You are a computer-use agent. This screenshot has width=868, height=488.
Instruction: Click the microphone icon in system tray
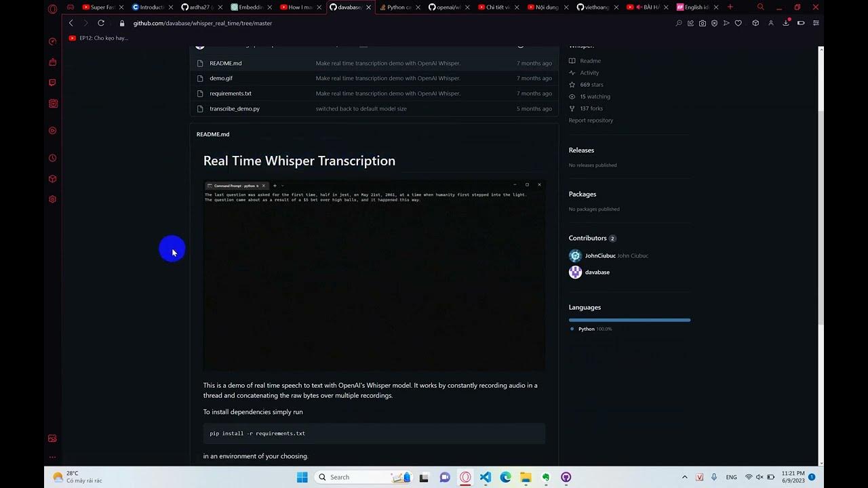coord(714,477)
